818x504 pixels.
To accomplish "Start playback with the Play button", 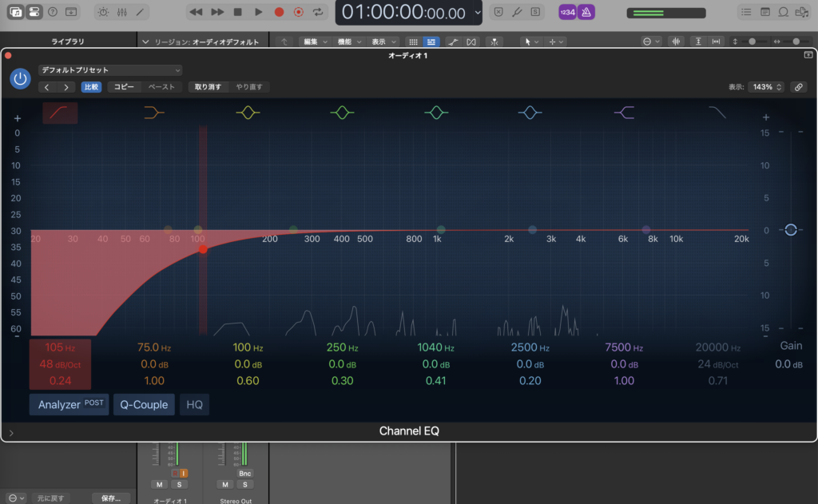I will (x=258, y=12).
